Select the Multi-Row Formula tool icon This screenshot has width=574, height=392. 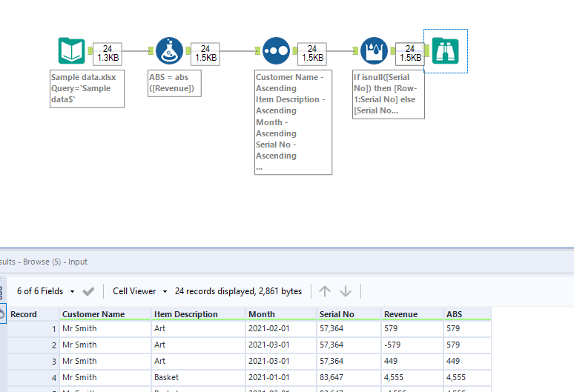(375, 50)
